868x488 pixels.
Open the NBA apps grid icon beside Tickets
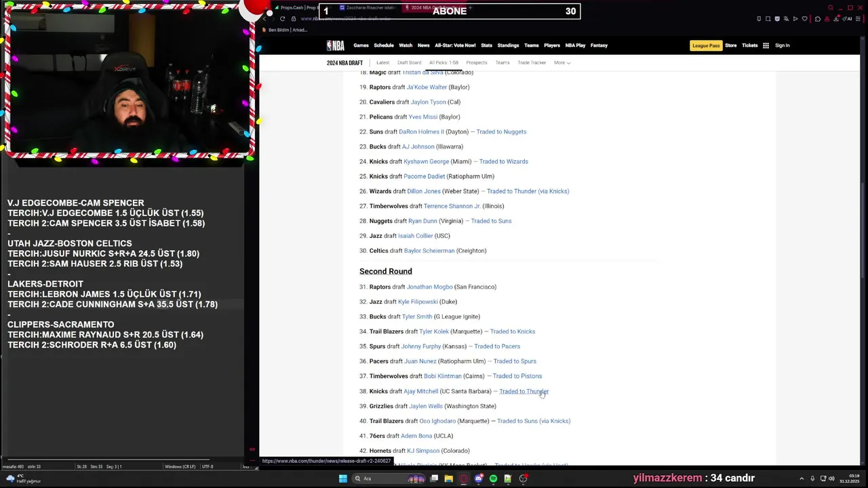point(766,45)
